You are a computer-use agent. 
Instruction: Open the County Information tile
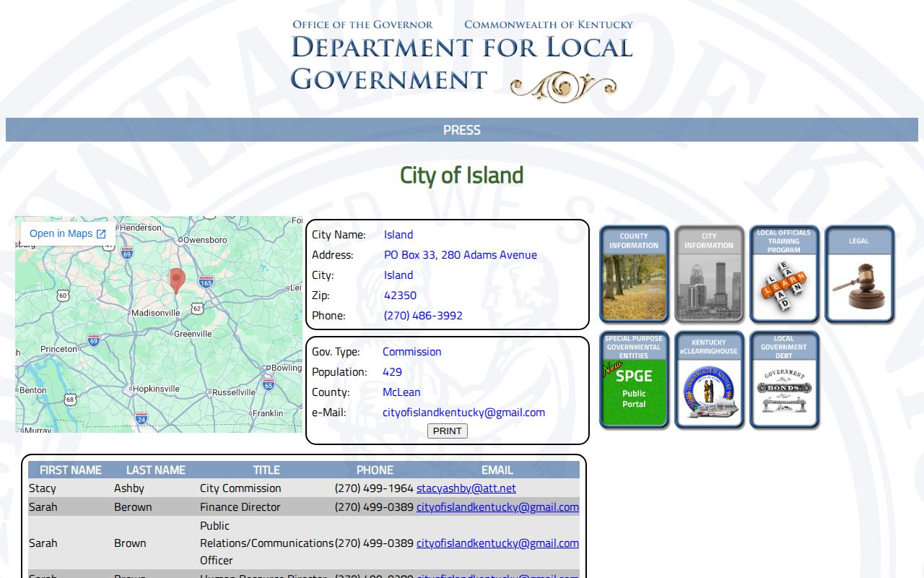[634, 274]
